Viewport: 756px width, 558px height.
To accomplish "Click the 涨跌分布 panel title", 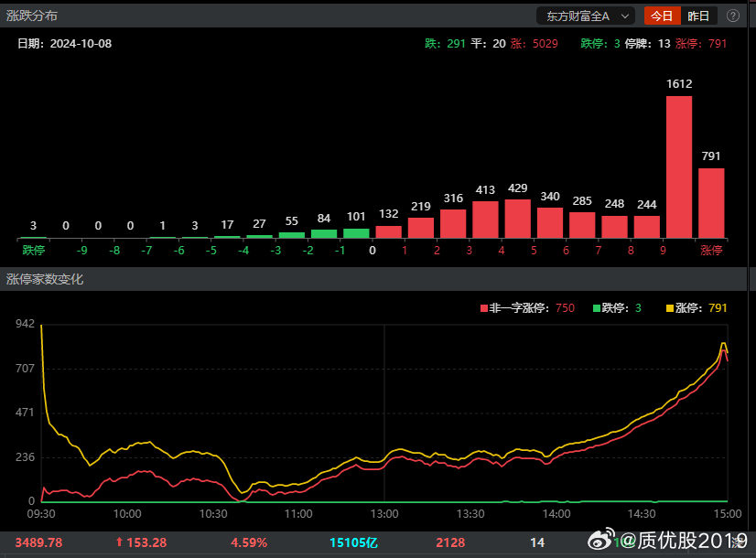I will tap(32, 16).
